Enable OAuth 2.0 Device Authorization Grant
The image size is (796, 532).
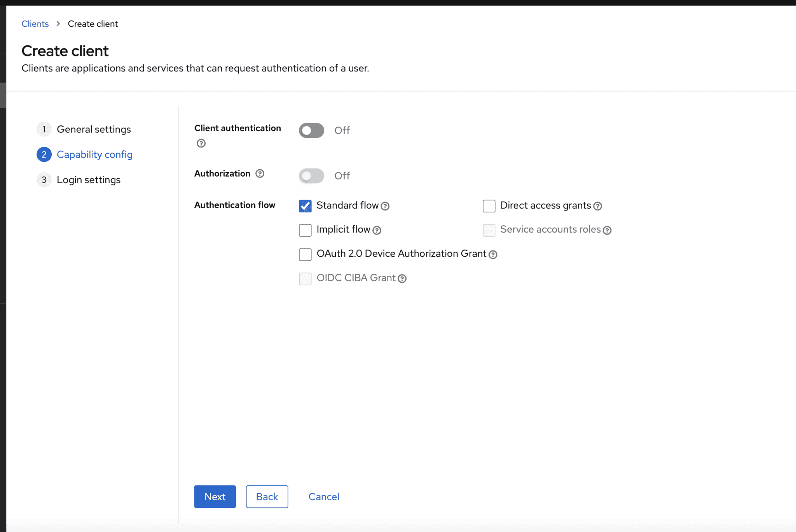pos(305,254)
